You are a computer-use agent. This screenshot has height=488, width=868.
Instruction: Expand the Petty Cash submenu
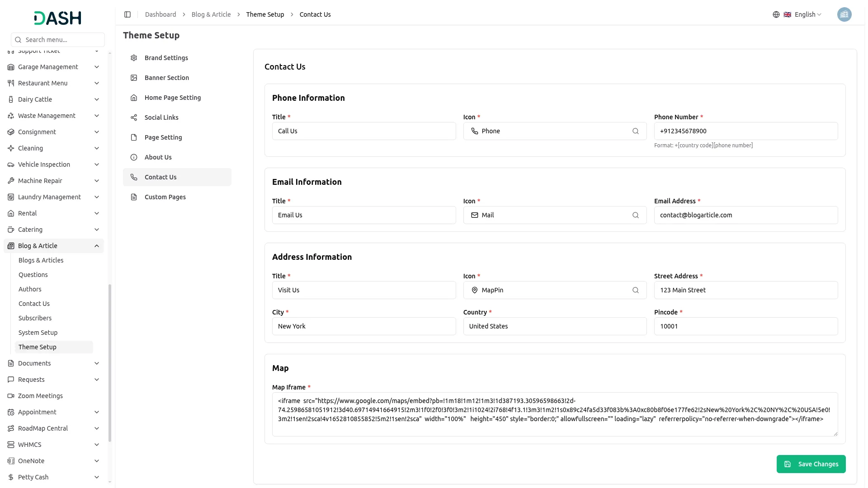click(97, 477)
